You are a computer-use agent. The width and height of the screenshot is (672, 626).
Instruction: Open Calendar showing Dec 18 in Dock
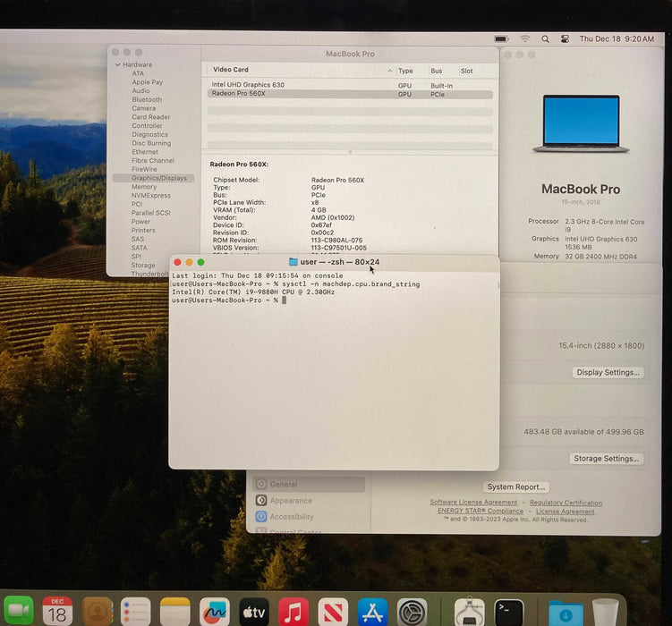pos(57,611)
